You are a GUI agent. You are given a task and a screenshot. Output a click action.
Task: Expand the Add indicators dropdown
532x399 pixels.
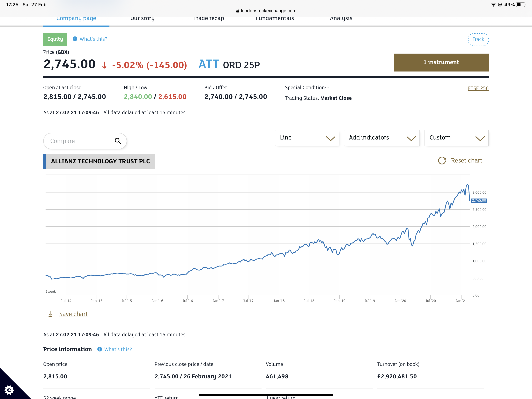coord(382,138)
